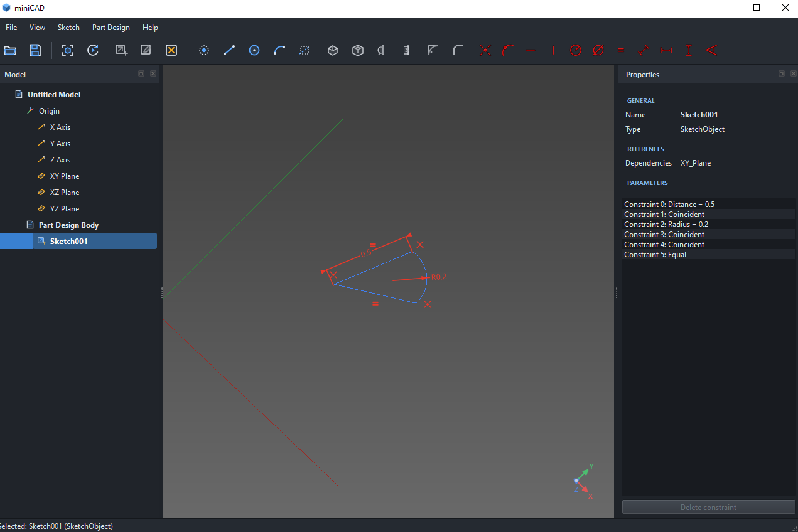Add a Horizontal distance constraint
This screenshot has width=798, height=532.
(x=666, y=50)
